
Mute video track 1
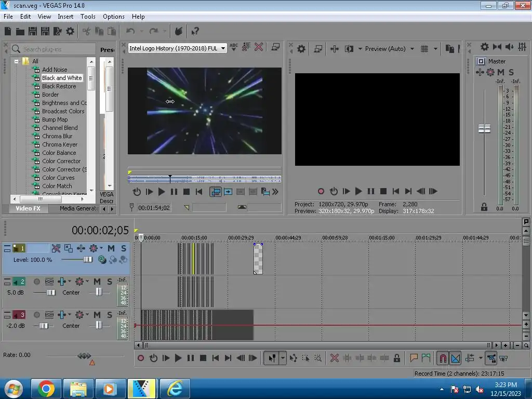(111, 248)
